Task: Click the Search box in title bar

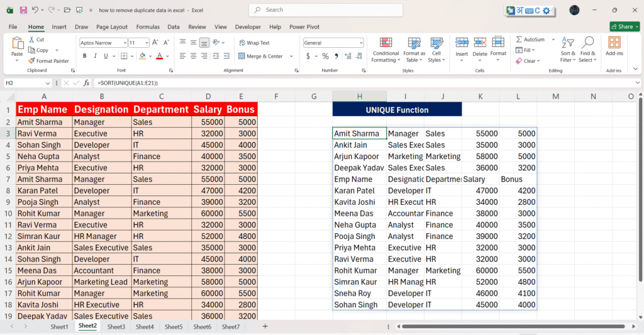Action: pos(326,10)
